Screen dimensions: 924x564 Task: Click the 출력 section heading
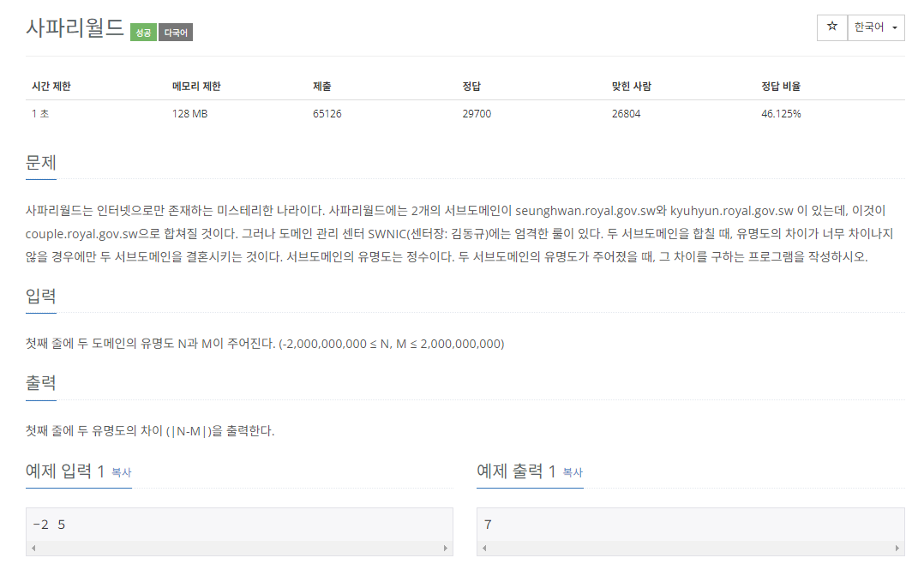40,383
